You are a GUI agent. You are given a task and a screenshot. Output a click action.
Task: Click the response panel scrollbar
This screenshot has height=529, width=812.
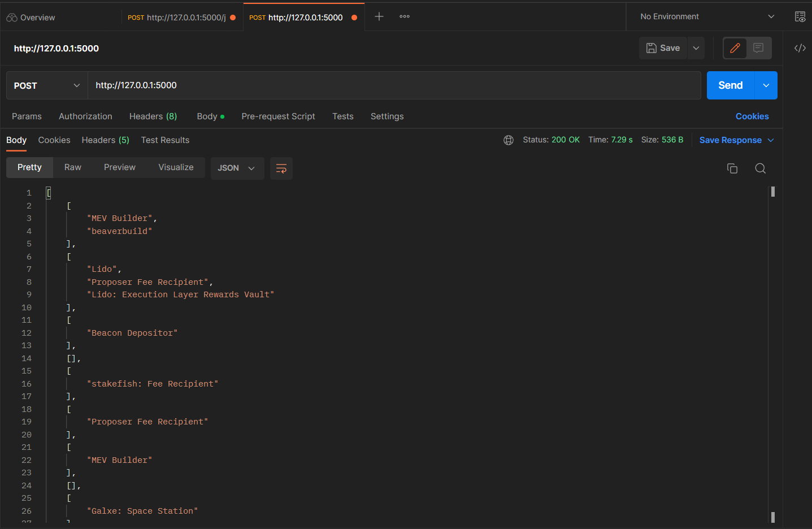[x=773, y=192]
